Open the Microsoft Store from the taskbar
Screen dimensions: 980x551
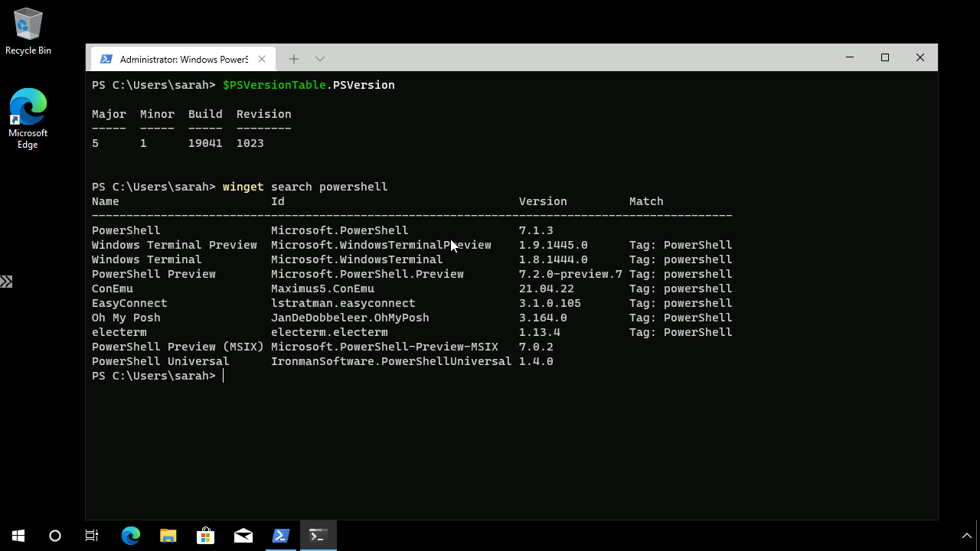pos(206,535)
